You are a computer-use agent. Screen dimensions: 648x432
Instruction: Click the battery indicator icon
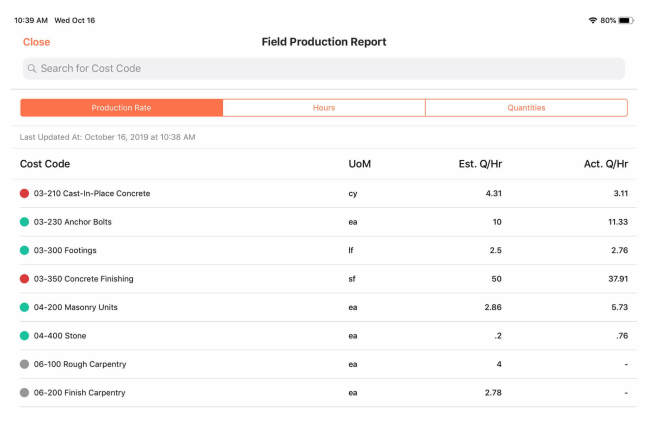pyautogui.click(x=626, y=20)
